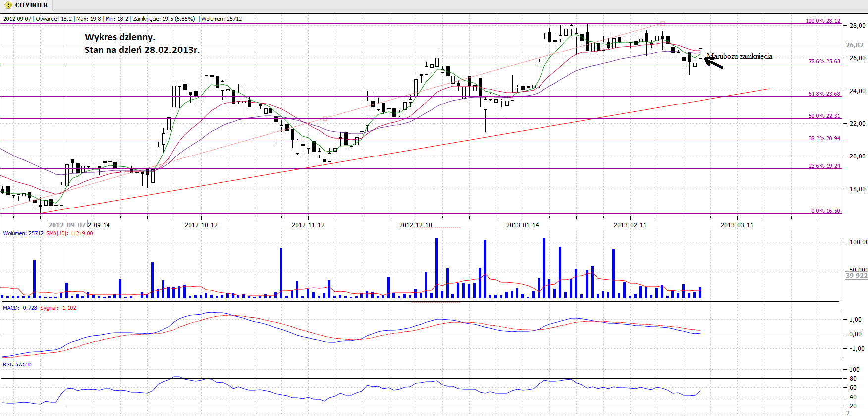Screen dimensions: 868x416
Task: Select the Stan na dzień 28.02.2013r. annotation
Action: (x=142, y=50)
